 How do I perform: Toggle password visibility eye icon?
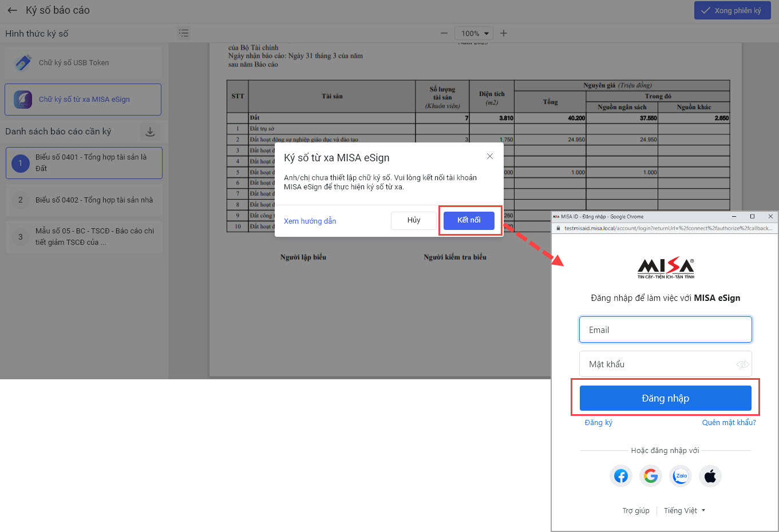click(742, 364)
